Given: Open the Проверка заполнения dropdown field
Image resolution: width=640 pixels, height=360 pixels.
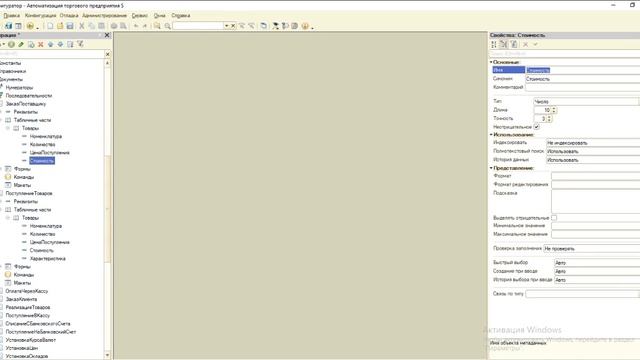Looking at the screenshot, I should [592, 248].
